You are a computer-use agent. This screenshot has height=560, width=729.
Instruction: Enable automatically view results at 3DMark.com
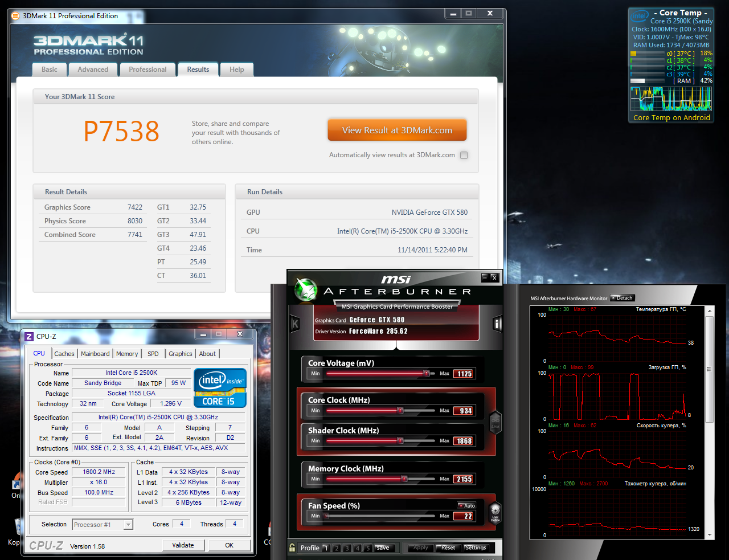click(x=464, y=155)
